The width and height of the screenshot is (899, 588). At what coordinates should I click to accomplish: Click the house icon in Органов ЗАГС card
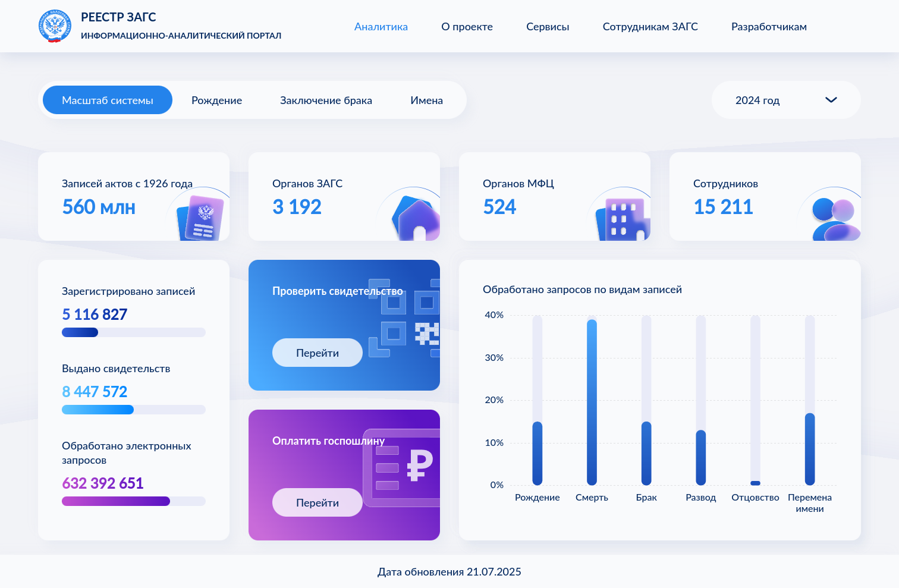tap(416, 218)
